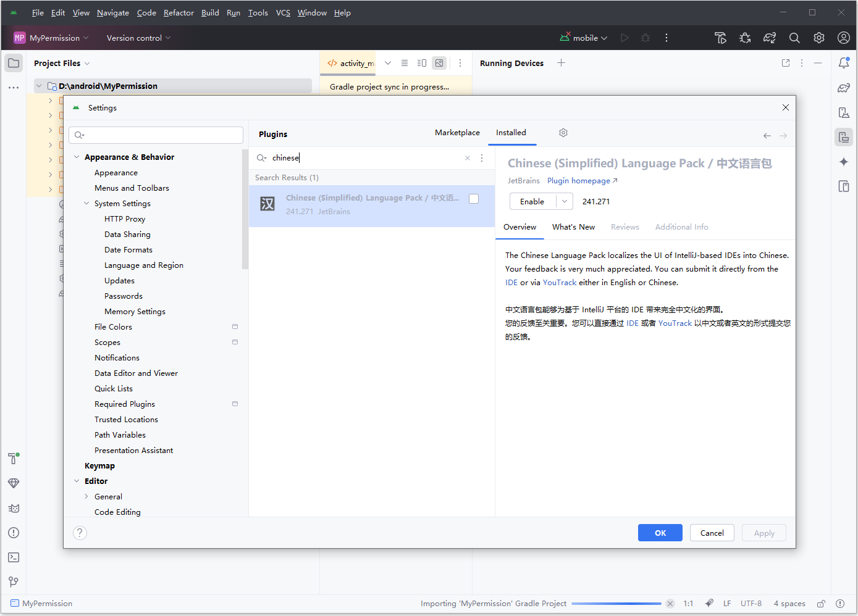Collapse D:\android\MyPermission root node

[39, 86]
